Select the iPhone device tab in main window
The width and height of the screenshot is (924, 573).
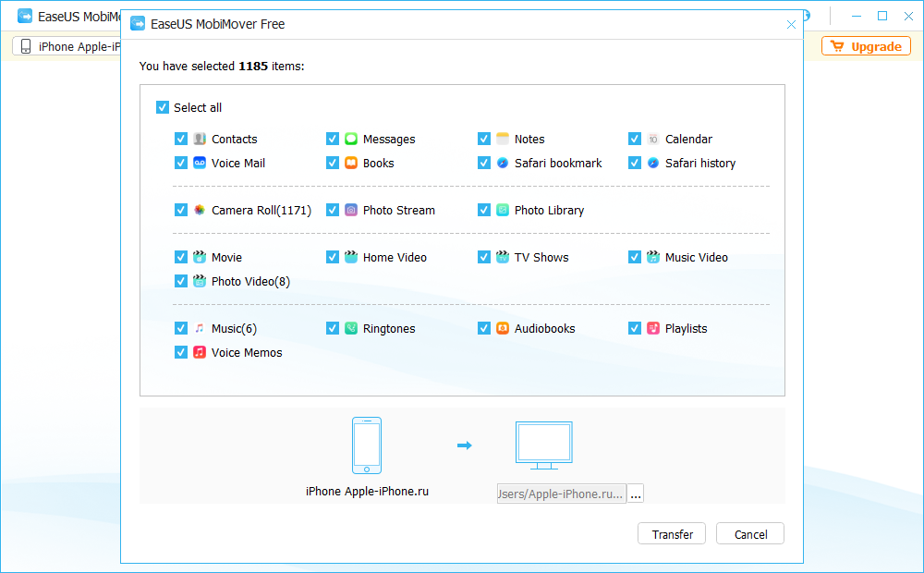point(67,46)
